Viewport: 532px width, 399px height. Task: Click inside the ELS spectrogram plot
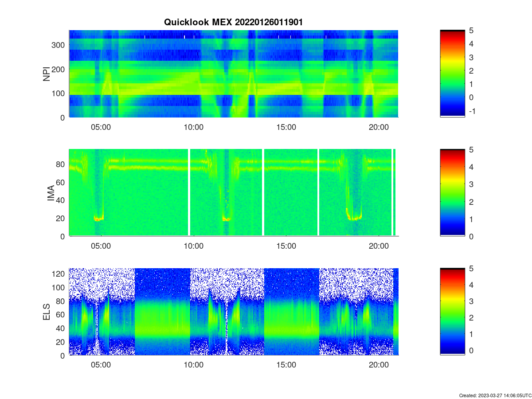pos(234,312)
